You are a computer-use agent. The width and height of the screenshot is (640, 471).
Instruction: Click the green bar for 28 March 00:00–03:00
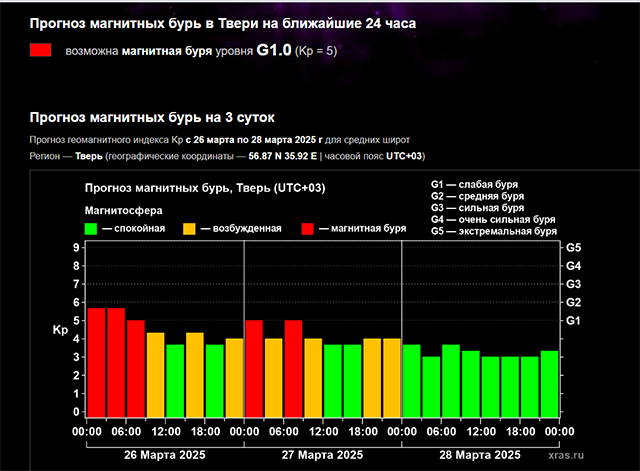412,381
